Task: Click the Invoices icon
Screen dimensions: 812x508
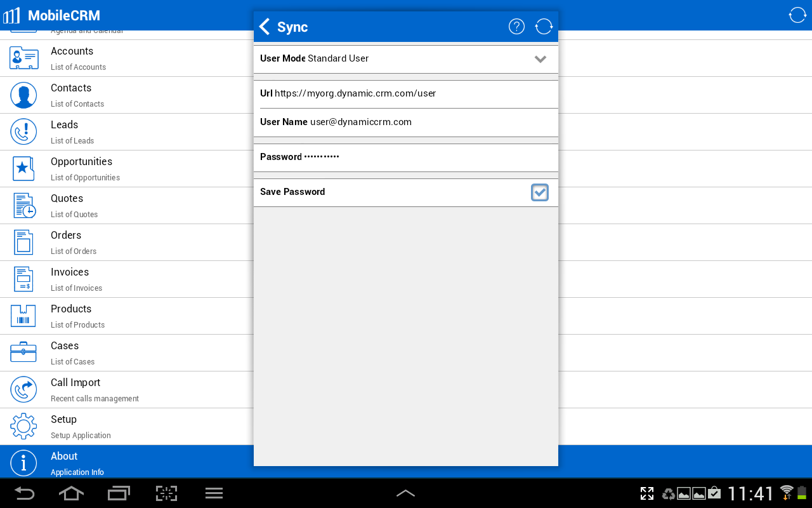Action: click(x=23, y=279)
